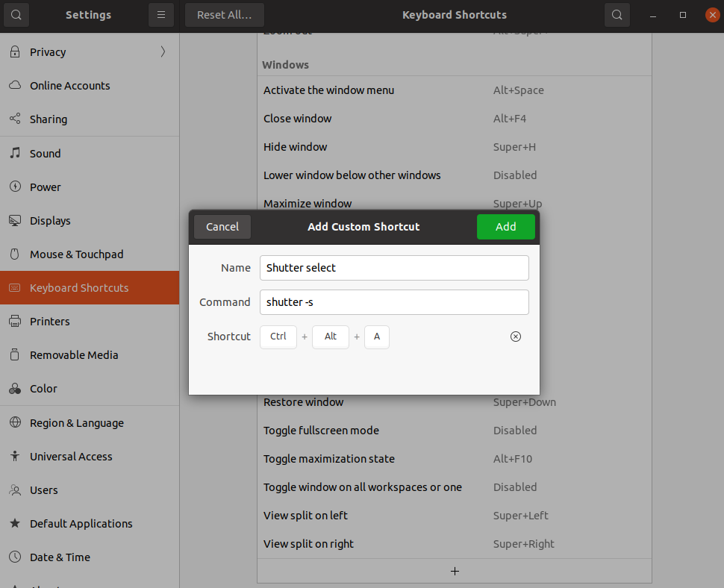This screenshot has height=588, width=724.
Task: Click the Printers icon in sidebar
Action: 15,321
